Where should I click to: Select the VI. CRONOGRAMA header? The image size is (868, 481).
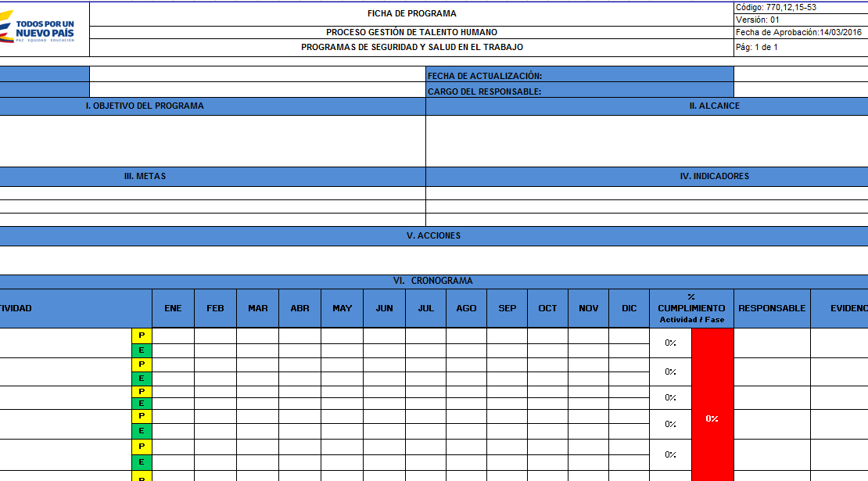pyautogui.click(x=434, y=282)
